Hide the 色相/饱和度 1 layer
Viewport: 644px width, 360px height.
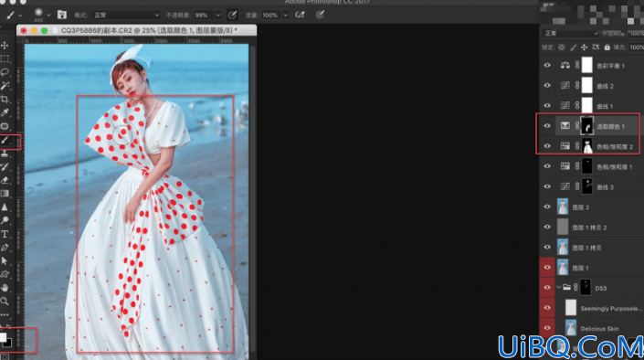pos(547,166)
